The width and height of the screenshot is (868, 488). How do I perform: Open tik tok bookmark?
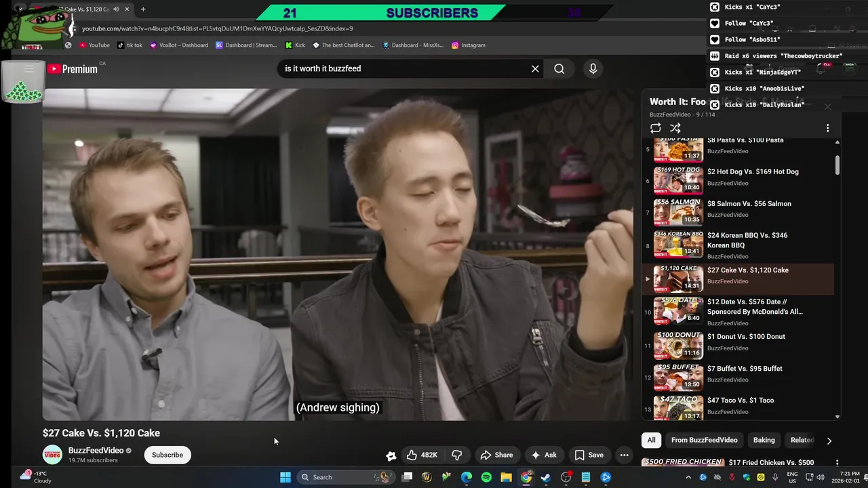point(130,45)
